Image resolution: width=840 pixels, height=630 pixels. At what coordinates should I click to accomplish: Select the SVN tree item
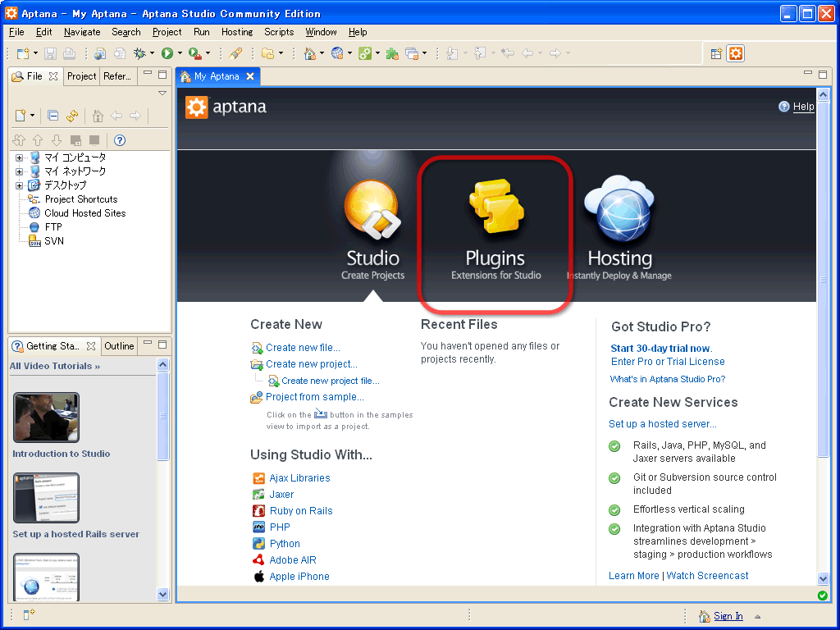53,241
